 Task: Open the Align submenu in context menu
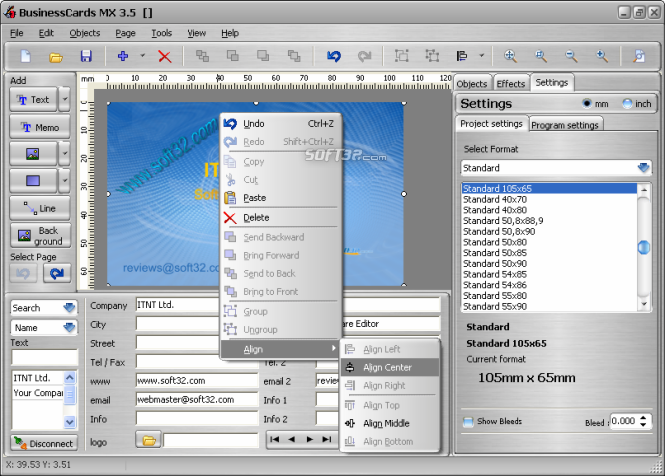[280, 349]
